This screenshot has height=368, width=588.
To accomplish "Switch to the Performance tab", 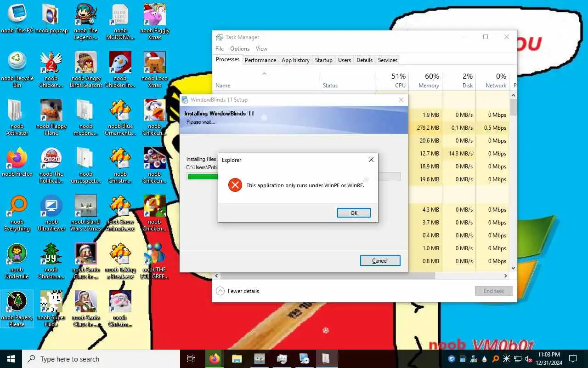I will tap(260, 60).
